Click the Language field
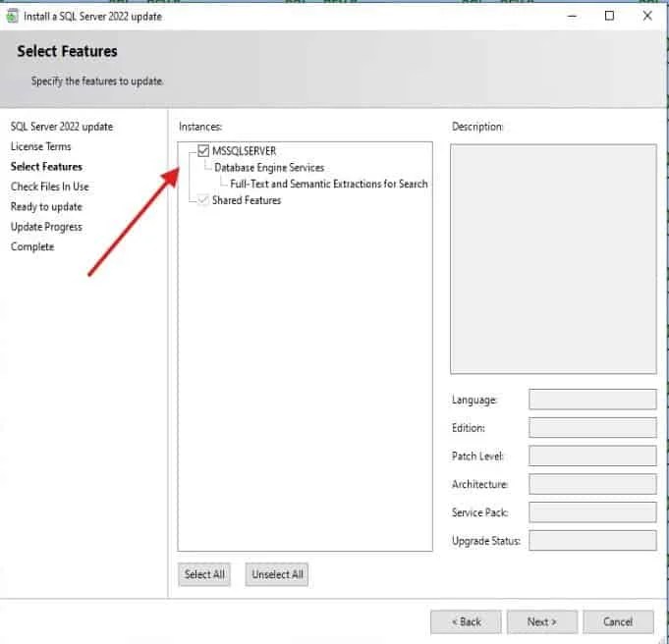Image resolution: width=669 pixels, height=644 pixels. (x=592, y=400)
